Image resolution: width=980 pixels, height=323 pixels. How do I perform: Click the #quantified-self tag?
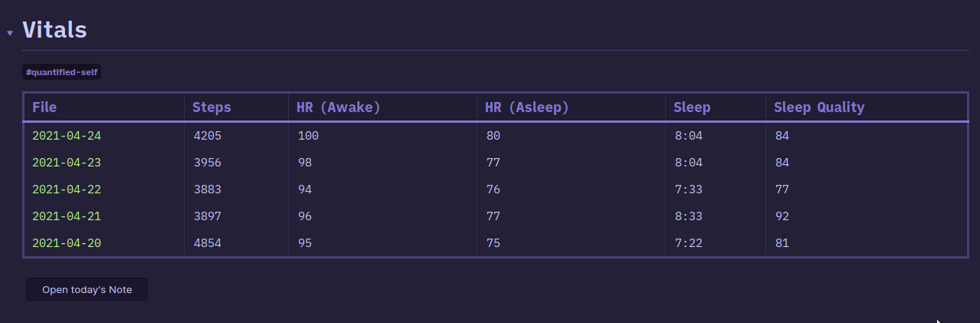click(61, 72)
